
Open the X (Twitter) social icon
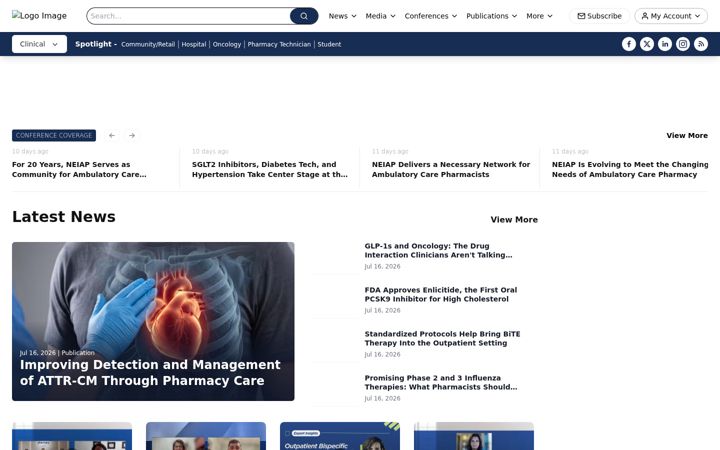(647, 44)
